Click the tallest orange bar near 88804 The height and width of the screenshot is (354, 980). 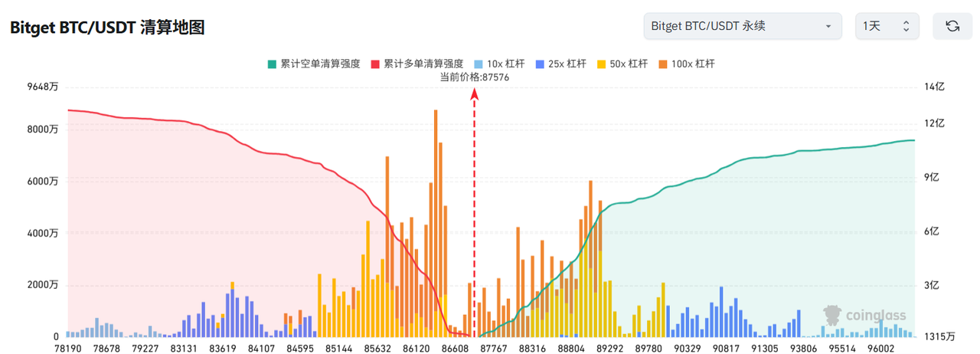(x=590, y=261)
